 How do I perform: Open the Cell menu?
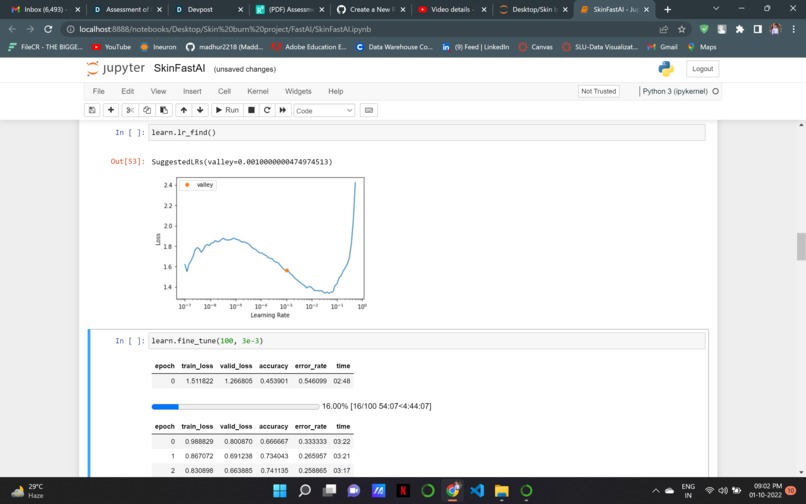(x=224, y=91)
